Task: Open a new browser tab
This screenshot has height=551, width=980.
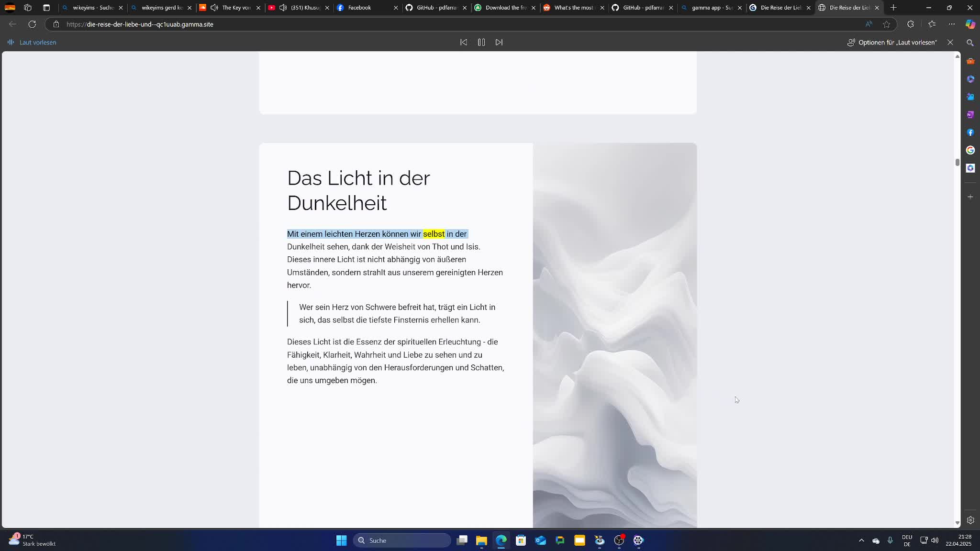Action: click(893, 8)
